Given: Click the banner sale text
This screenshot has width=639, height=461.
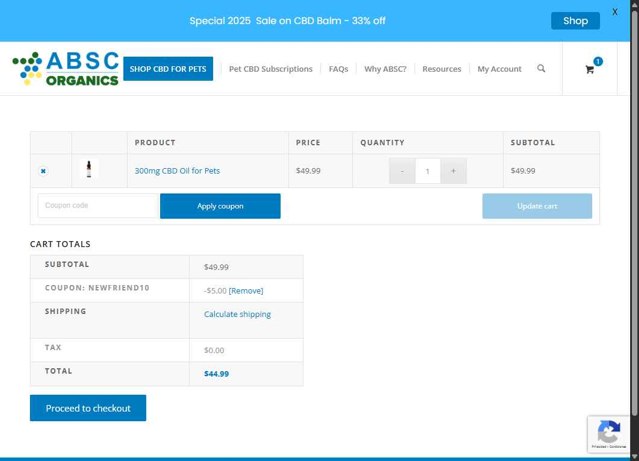Looking at the screenshot, I should 287,21.
